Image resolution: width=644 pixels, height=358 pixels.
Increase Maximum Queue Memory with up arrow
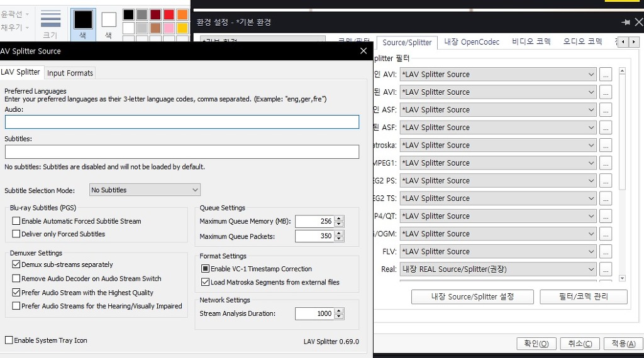339,219
